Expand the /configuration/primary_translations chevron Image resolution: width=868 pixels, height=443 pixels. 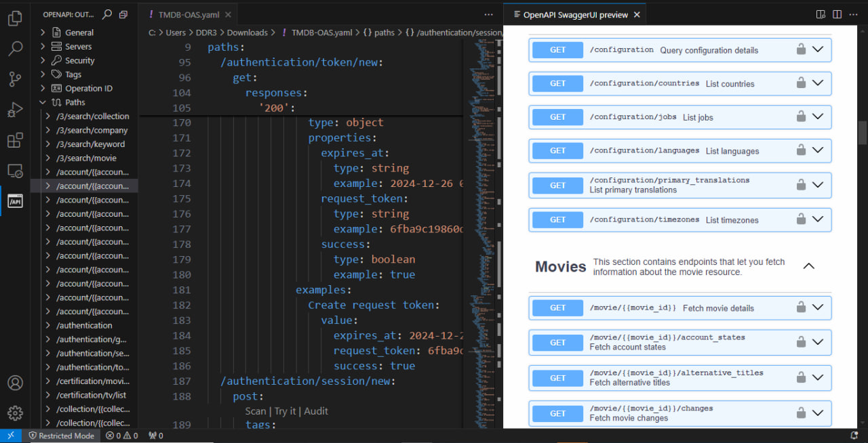tap(818, 184)
